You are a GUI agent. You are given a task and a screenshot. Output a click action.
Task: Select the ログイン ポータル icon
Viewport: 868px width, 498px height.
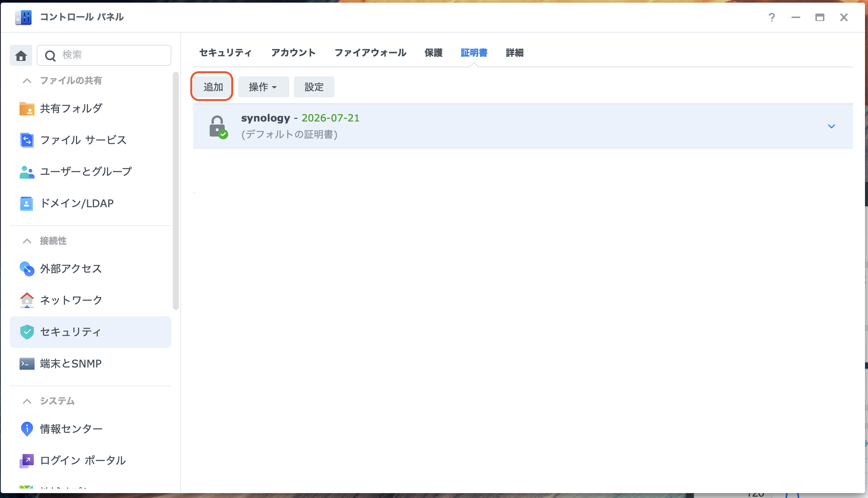(x=26, y=460)
